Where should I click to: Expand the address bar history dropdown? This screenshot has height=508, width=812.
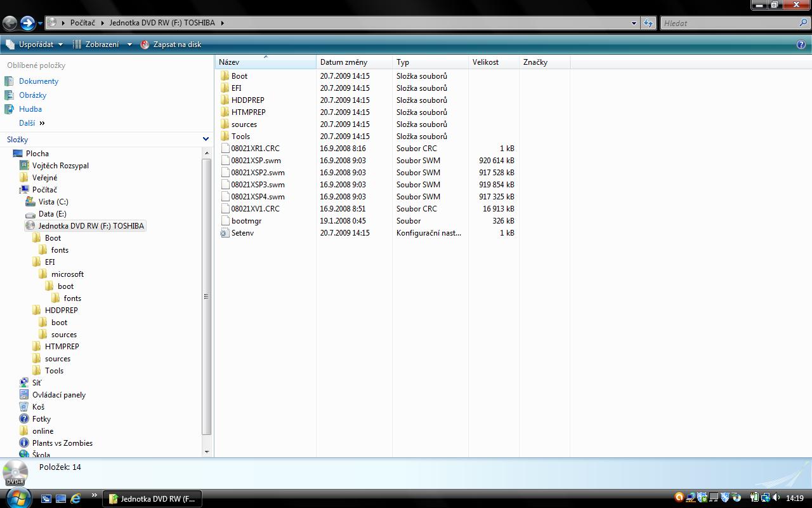click(x=634, y=23)
